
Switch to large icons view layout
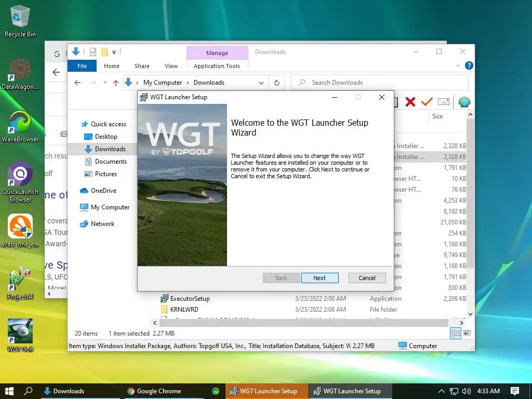467,333
